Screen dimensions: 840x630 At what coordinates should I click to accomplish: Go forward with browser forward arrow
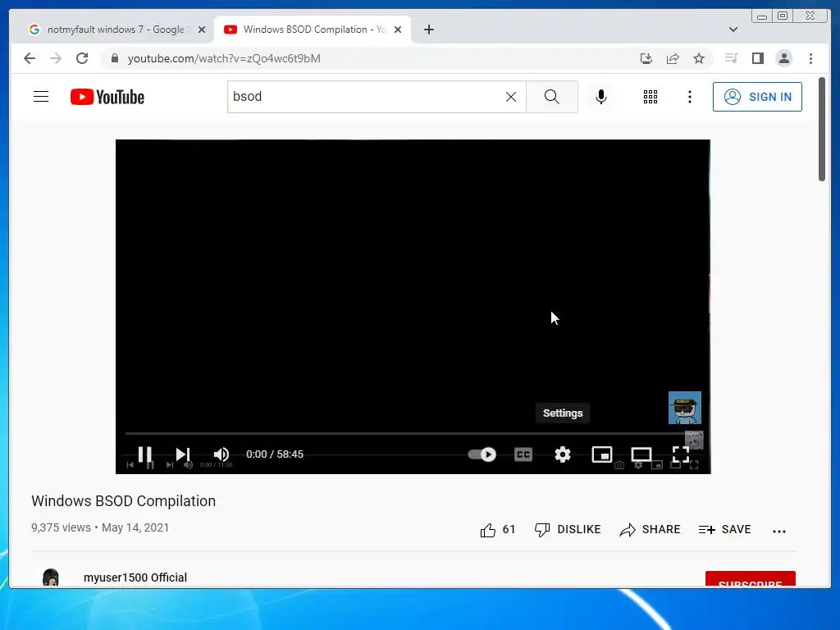56,58
